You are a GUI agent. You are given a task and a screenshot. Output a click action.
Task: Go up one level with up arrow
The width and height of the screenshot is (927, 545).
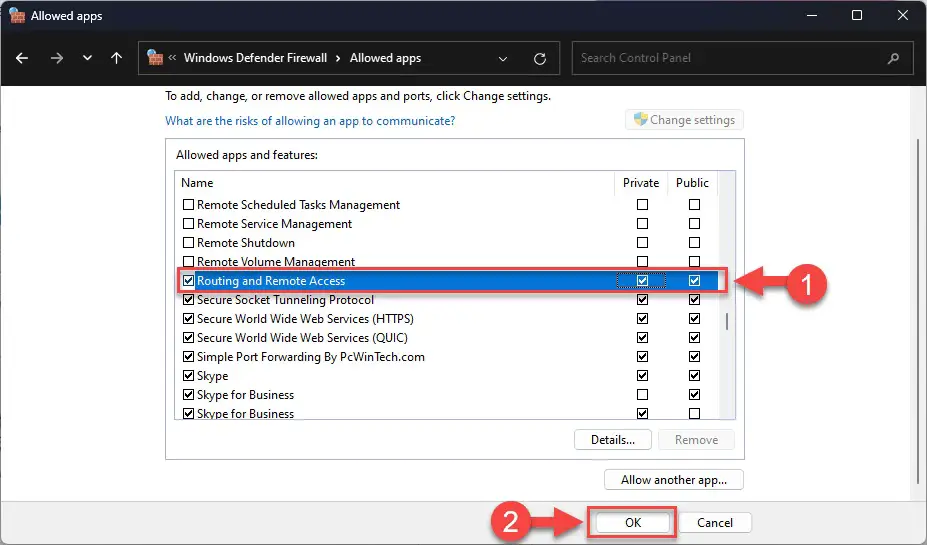[x=116, y=58]
